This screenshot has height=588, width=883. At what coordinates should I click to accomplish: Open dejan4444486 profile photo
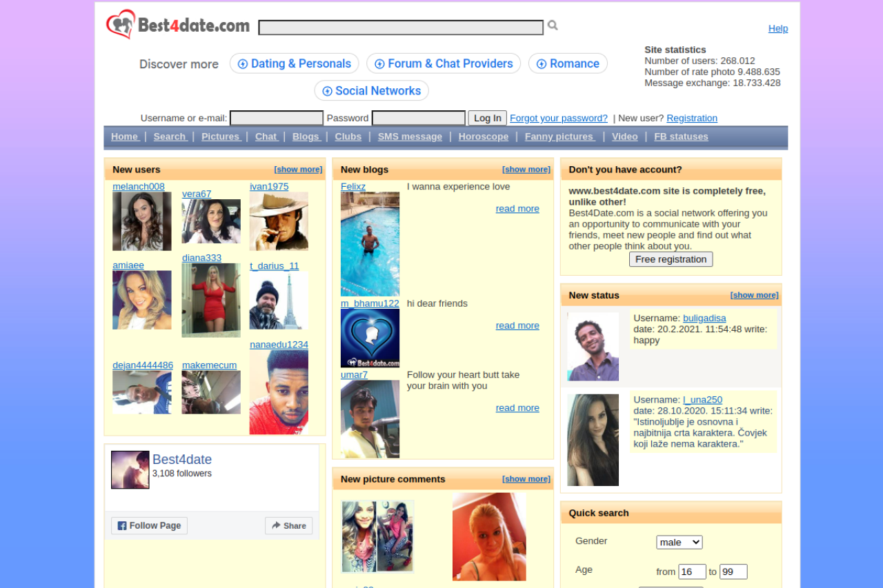[x=142, y=392]
